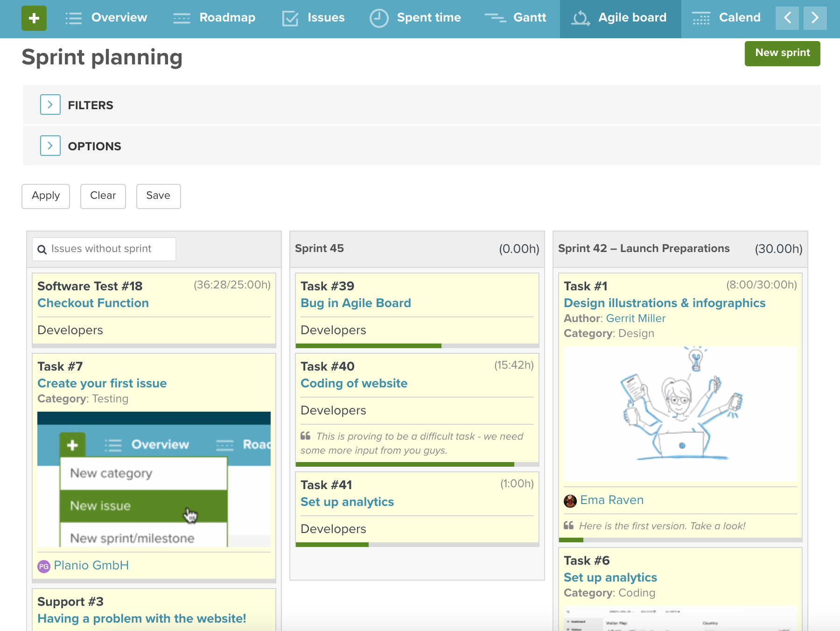Click the Support #3 card title
Image resolution: width=840 pixels, height=631 pixels.
70,602
